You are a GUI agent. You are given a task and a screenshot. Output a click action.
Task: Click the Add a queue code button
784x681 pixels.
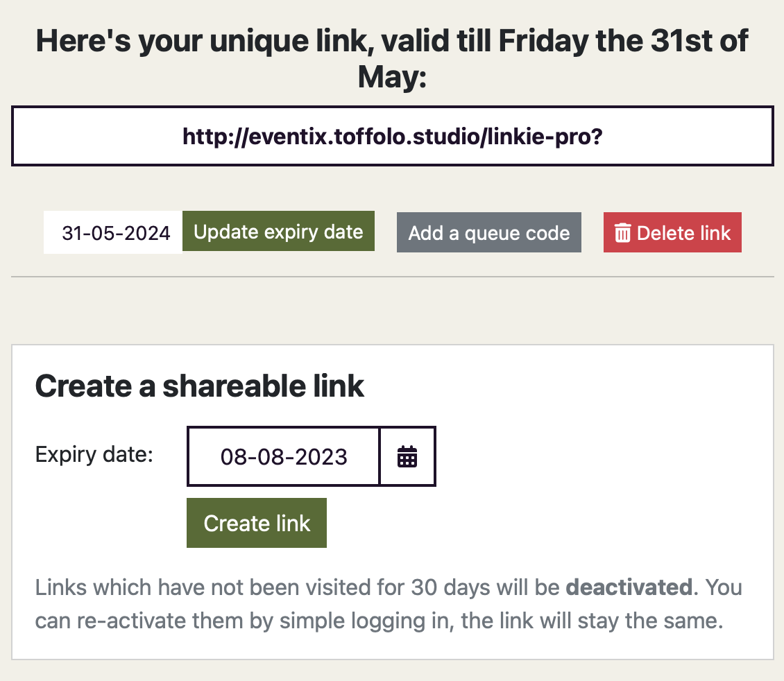coord(488,232)
